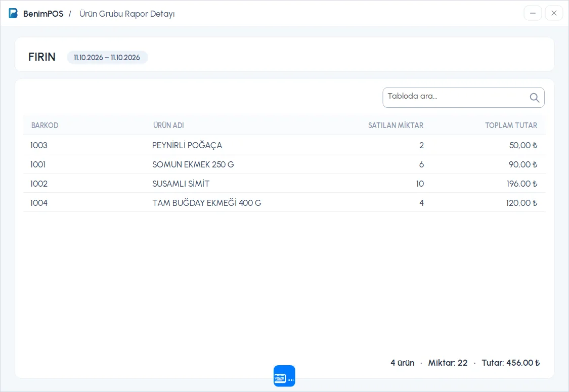This screenshot has width=569, height=392.
Task: Click the 90,00 ₺ total amount
Action: 523,164
